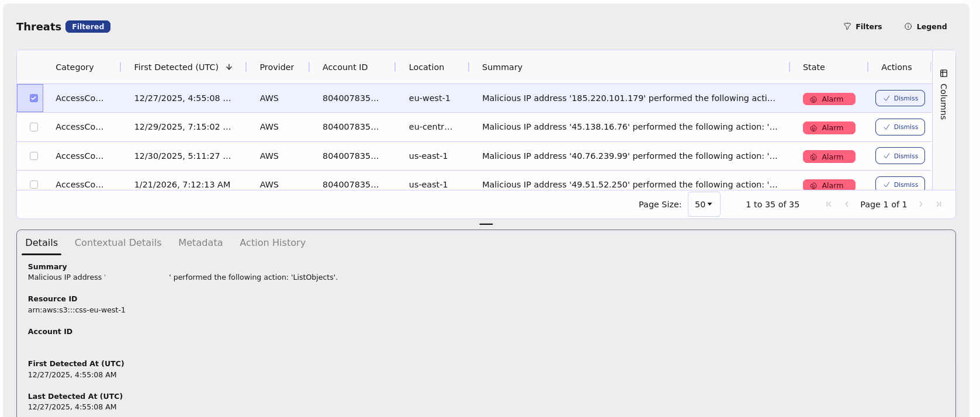Open the Page Size 50 dropdown
Screen dimensions: 980x417
pos(704,204)
